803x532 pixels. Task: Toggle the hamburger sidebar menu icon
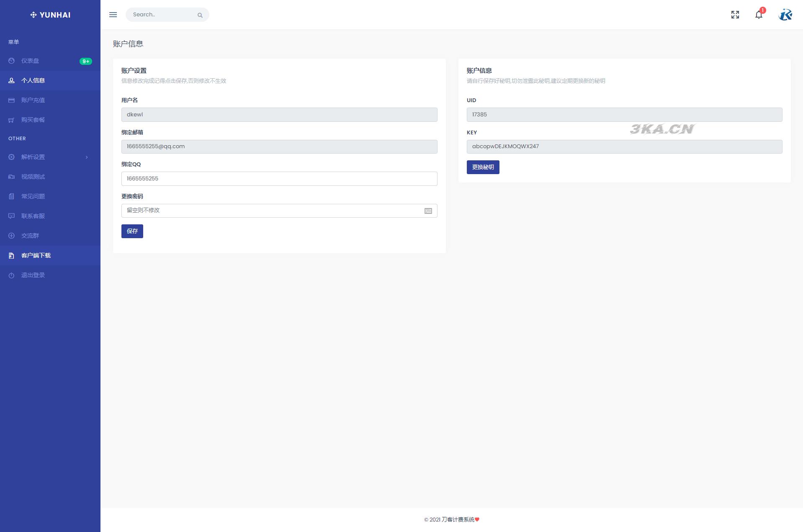pos(113,15)
